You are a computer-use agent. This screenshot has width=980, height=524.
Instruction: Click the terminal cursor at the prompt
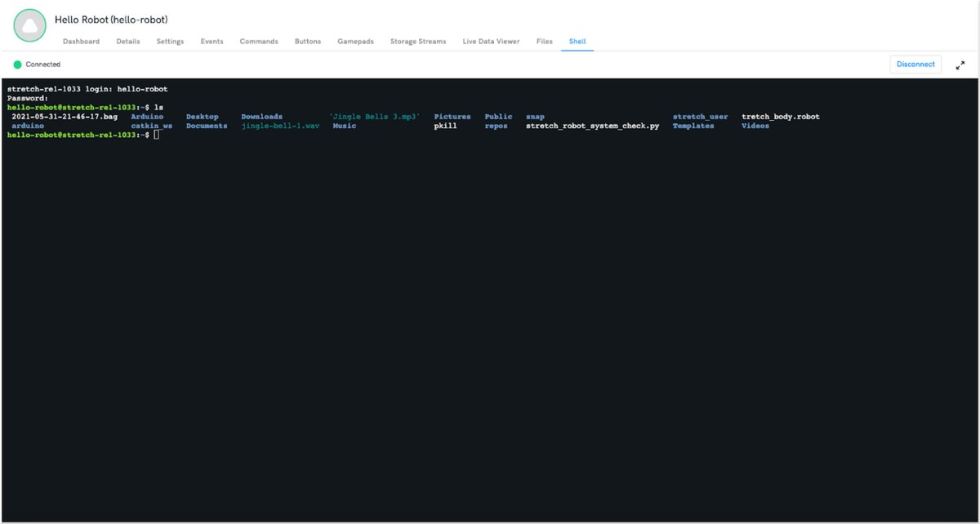(156, 135)
